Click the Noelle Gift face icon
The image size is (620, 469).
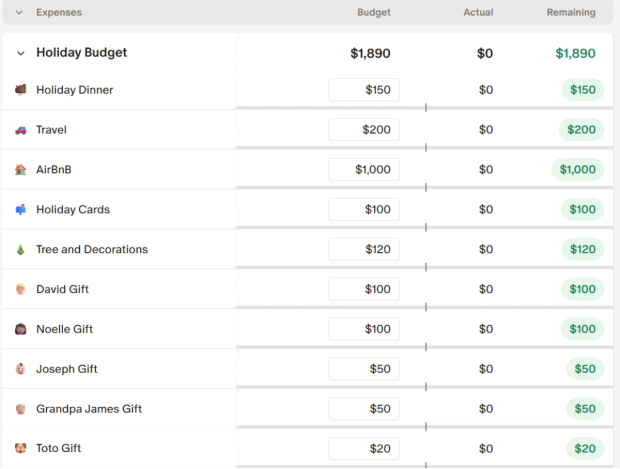pos(20,329)
